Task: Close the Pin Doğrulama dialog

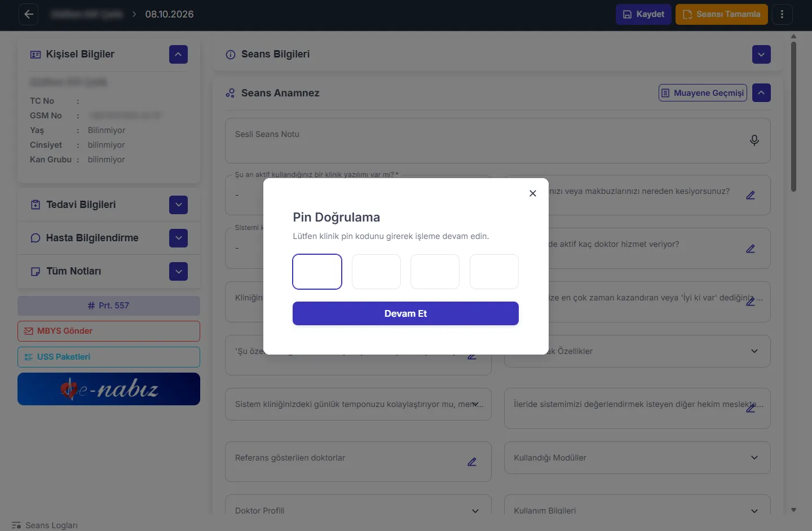Action: (533, 193)
